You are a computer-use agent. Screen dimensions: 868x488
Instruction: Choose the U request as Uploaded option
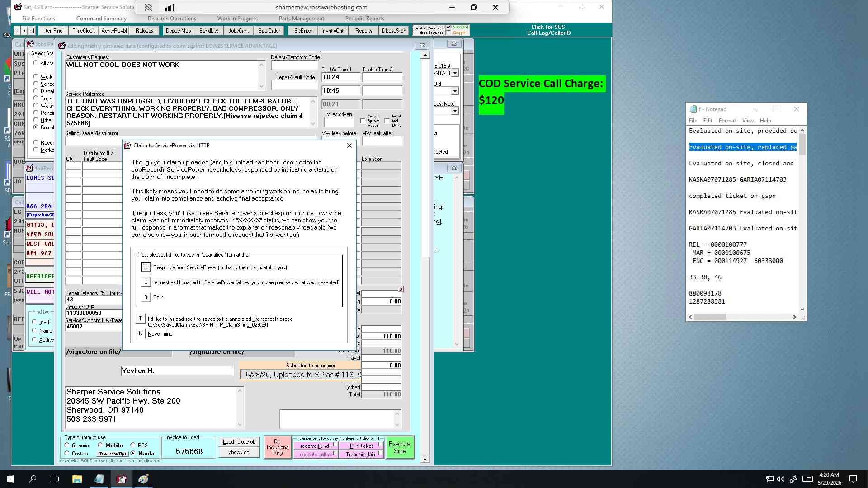[x=146, y=282]
